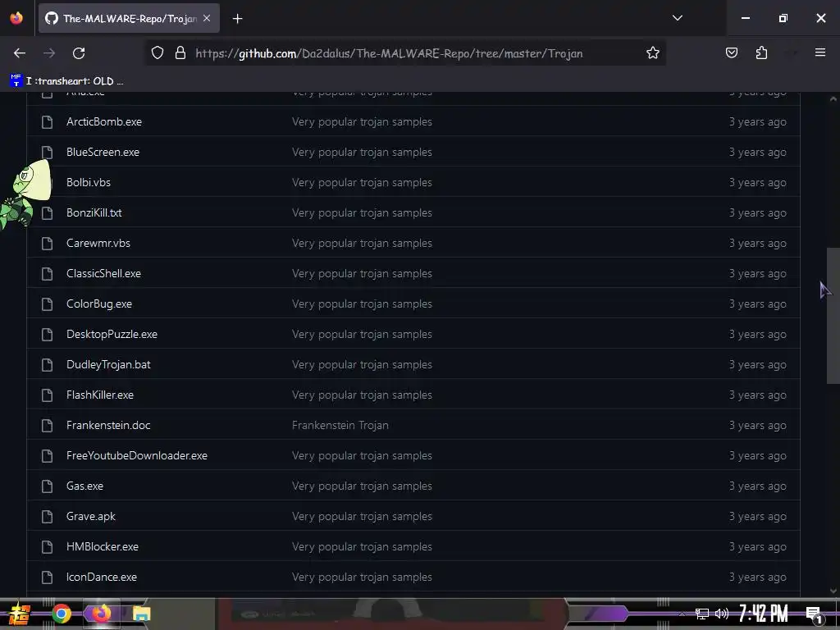
Task: Click the Frankenstein Trojan commit message
Action: pos(340,426)
